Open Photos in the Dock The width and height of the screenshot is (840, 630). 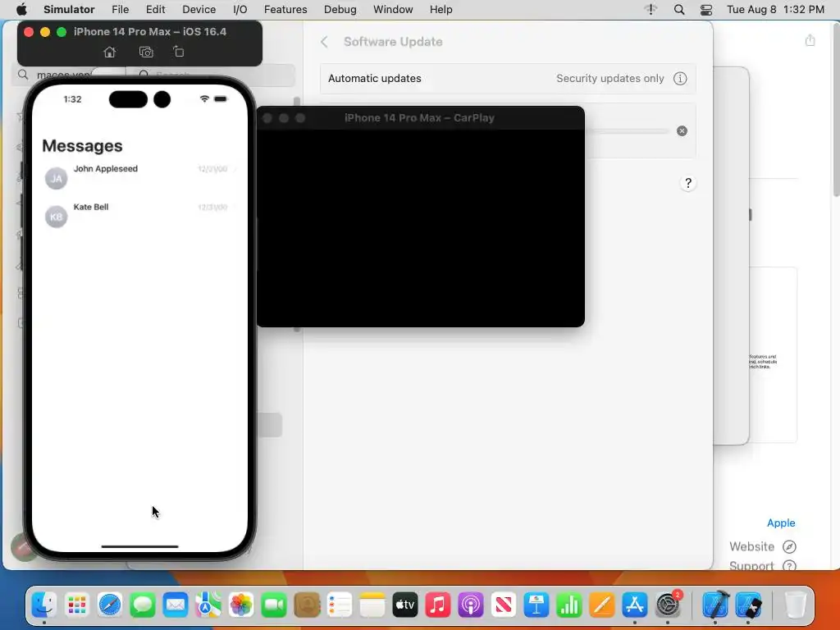coord(241,605)
